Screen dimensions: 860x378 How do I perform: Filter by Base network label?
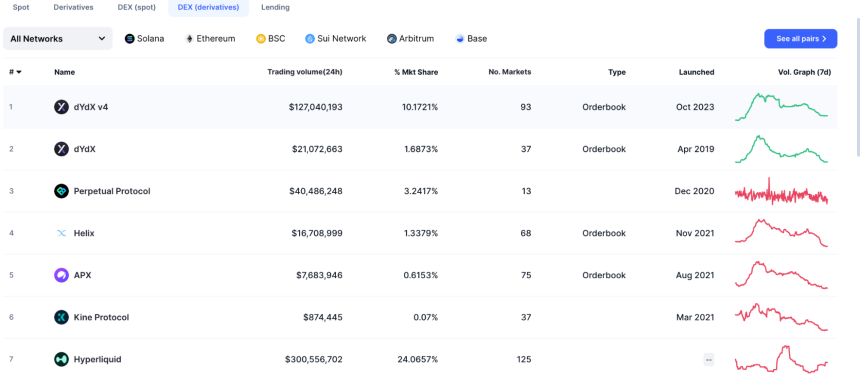[477, 39]
